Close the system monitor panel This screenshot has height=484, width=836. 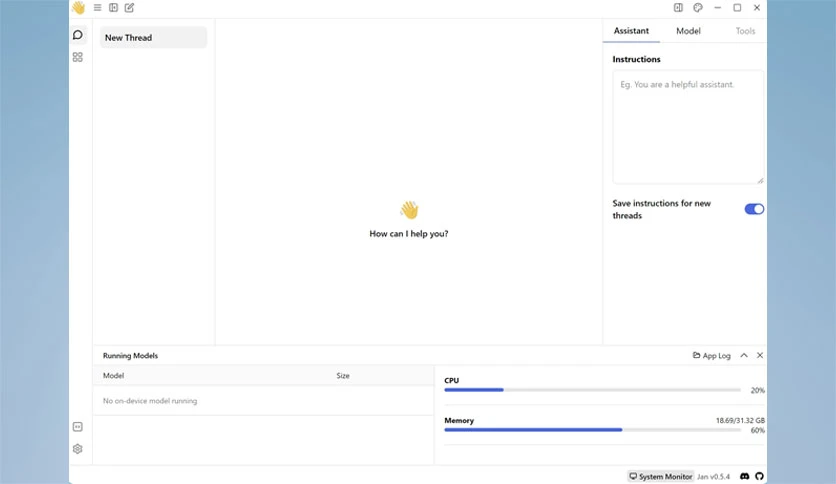point(760,356)
